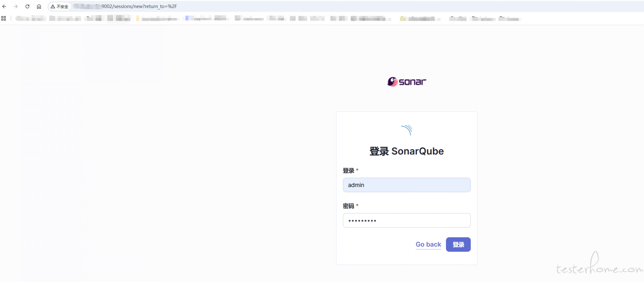Follow the Go back link
The width and height of the screenshot is (644, 282).
coord(428,244)
